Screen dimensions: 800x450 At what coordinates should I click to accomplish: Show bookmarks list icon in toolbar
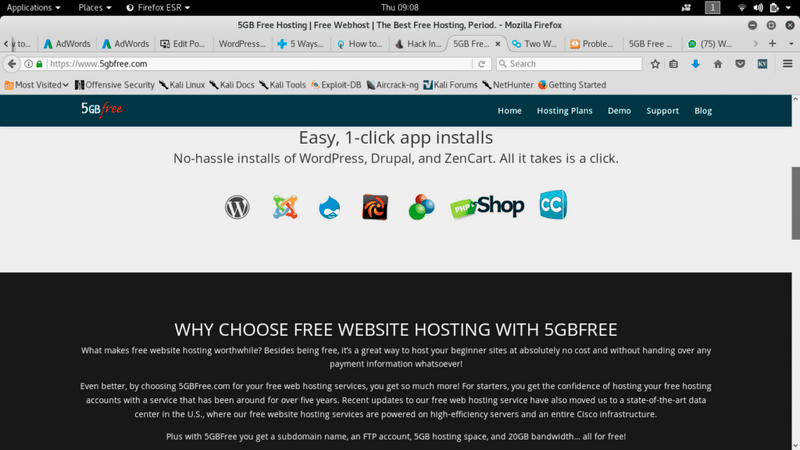pos(673,64)
